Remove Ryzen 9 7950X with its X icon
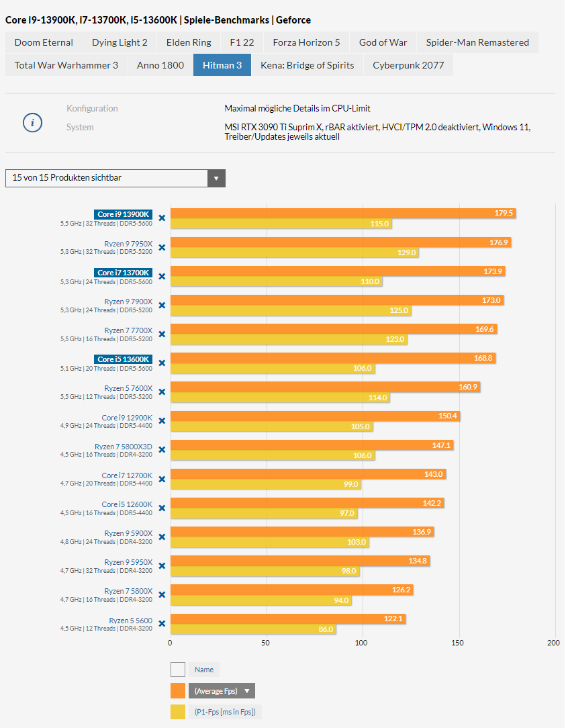The height and width of the screenshot is (728, 566). (x=162, y=247)
